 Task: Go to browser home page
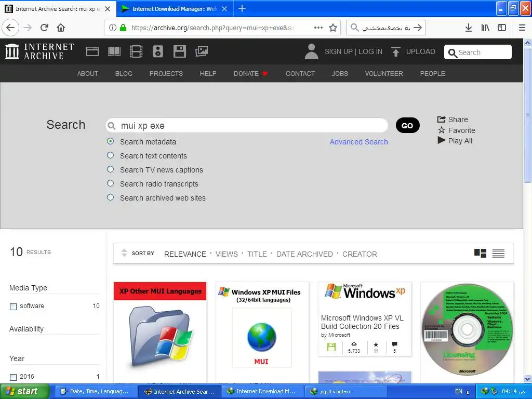click(61, 28)
